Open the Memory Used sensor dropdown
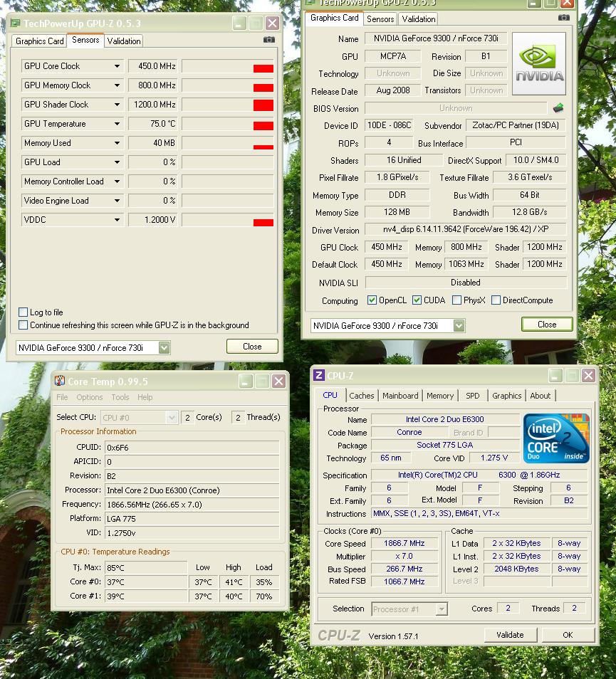The image size is (616, 679). pyautogui.click(x=117, y=143)
